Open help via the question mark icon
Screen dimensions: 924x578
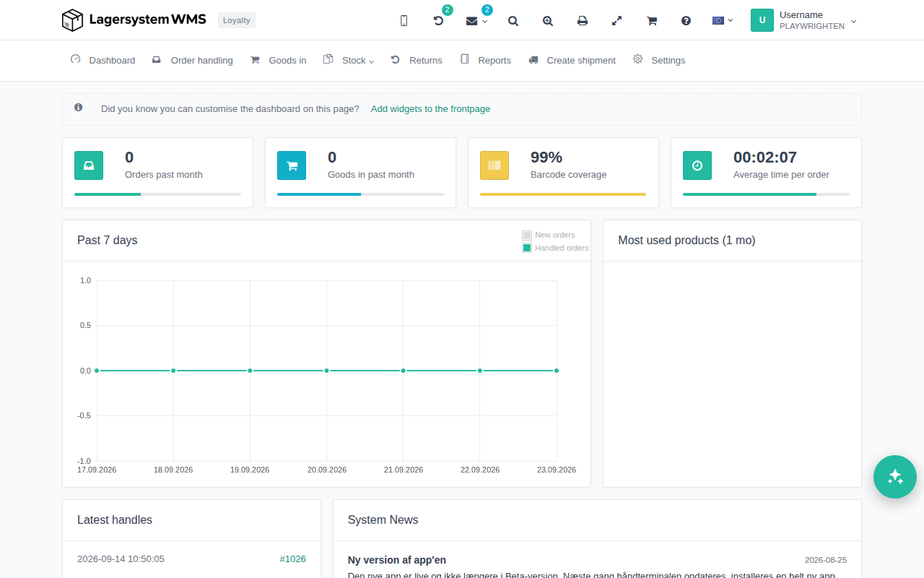click(687, 21)
